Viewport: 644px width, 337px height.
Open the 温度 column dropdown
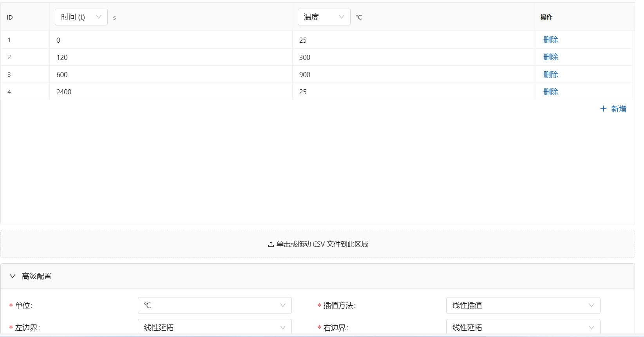pos(324,17)
